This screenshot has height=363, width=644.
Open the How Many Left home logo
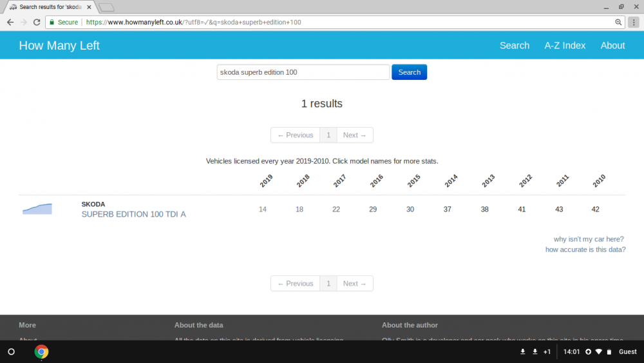tap(59, 46)
